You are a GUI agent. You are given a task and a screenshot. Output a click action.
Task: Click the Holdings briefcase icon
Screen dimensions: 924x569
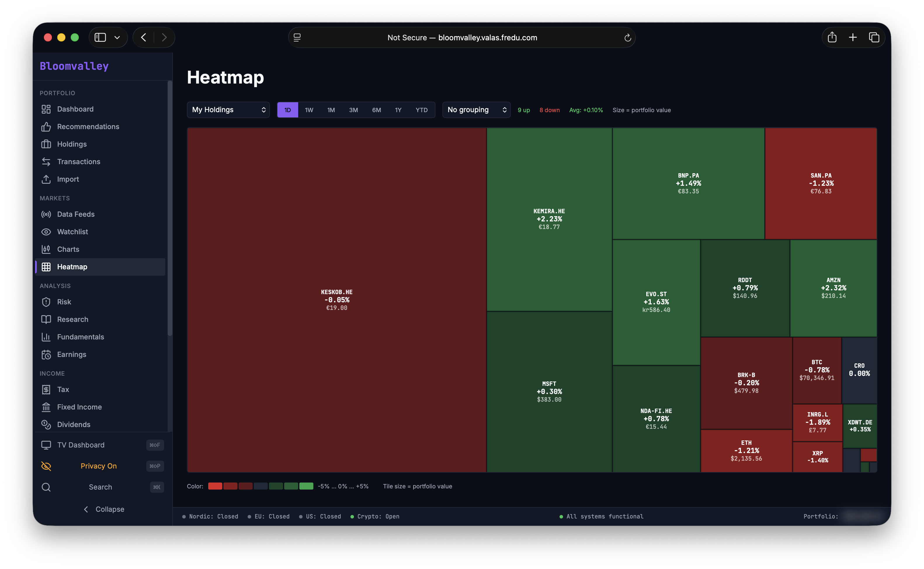coord(46,144)
